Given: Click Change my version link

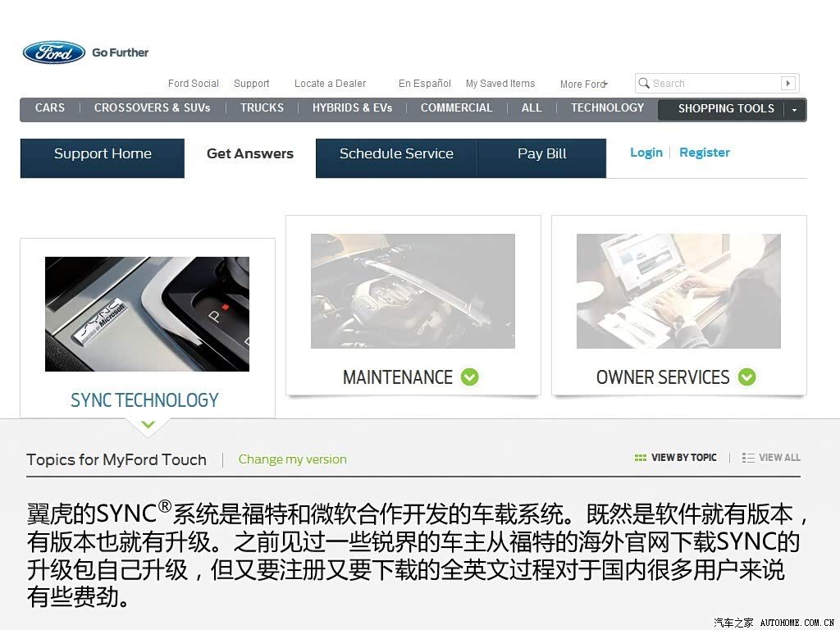Looking at the screenshot, I should click(x=293, y=459).
